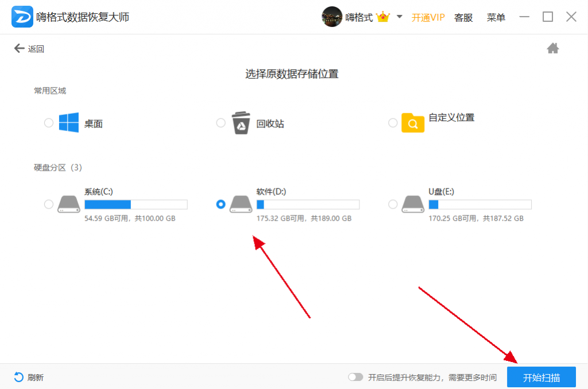588x389 pixels.
Task: Click the 刷新 refresh icon
Action: tap(19, 377)
